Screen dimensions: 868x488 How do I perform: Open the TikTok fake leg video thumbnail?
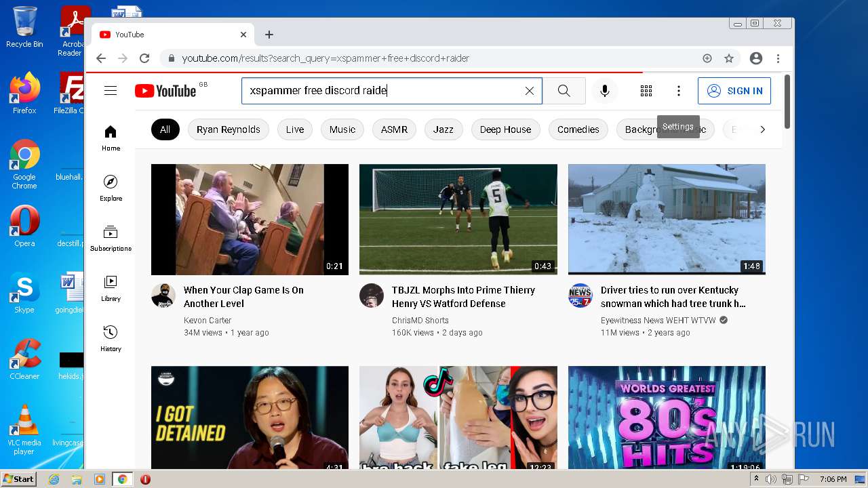(x=458, y=418)
